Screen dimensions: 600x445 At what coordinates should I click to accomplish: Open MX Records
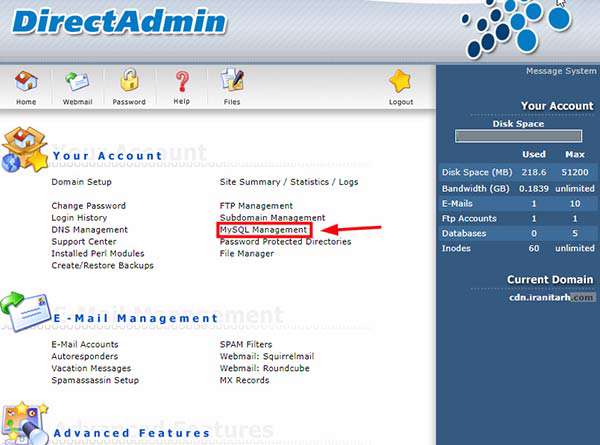[244, 380]
